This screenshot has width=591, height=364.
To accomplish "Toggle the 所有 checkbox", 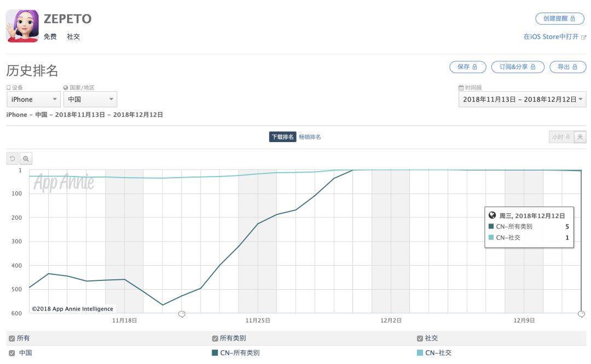I will tap(11, 338).
